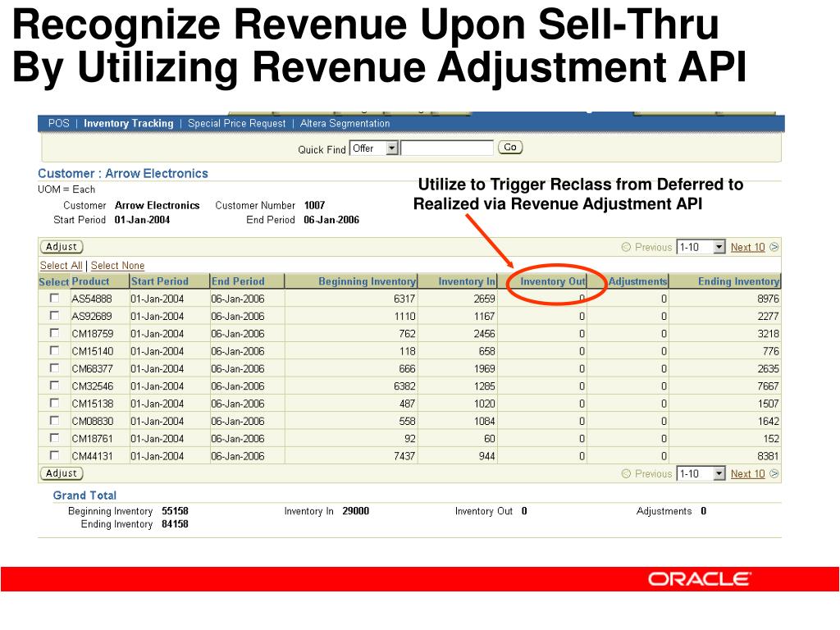This screenshot has height=630, width=840.
Task: Click the Select column header
Action: 54,282
